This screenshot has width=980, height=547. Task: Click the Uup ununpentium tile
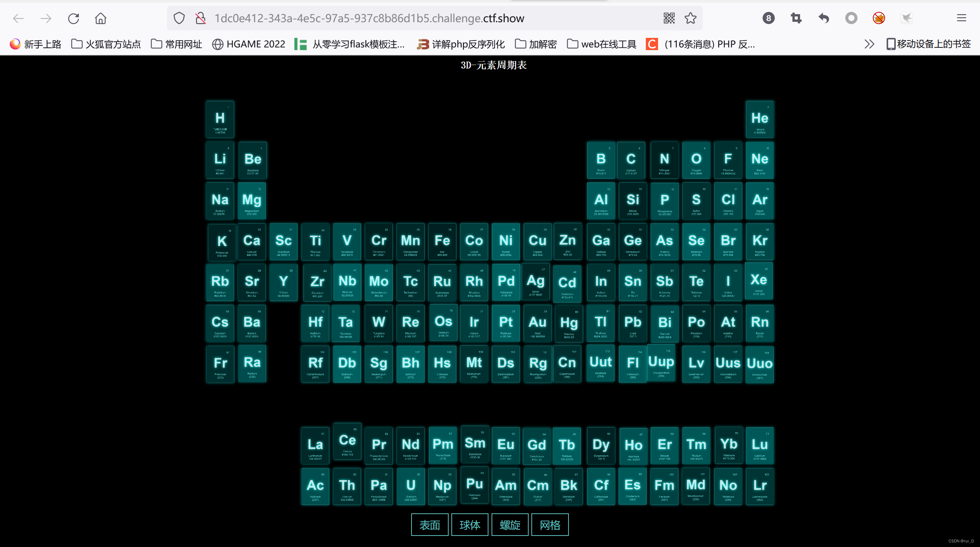point(661,363)
